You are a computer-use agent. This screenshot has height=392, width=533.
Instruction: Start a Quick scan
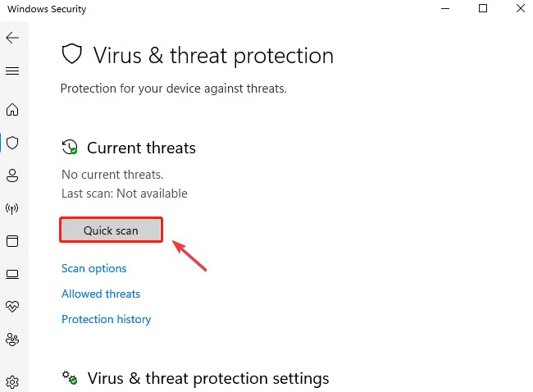[111, 230]
